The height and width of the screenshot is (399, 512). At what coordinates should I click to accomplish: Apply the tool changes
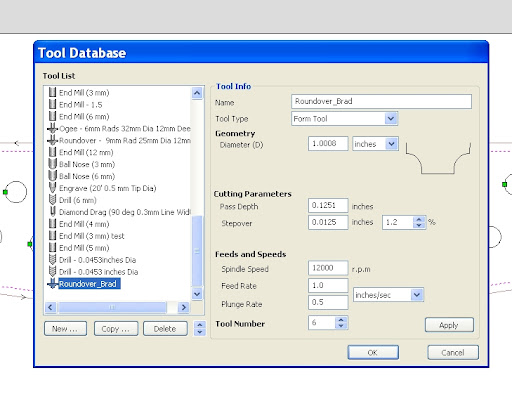[x=449, y=325]
